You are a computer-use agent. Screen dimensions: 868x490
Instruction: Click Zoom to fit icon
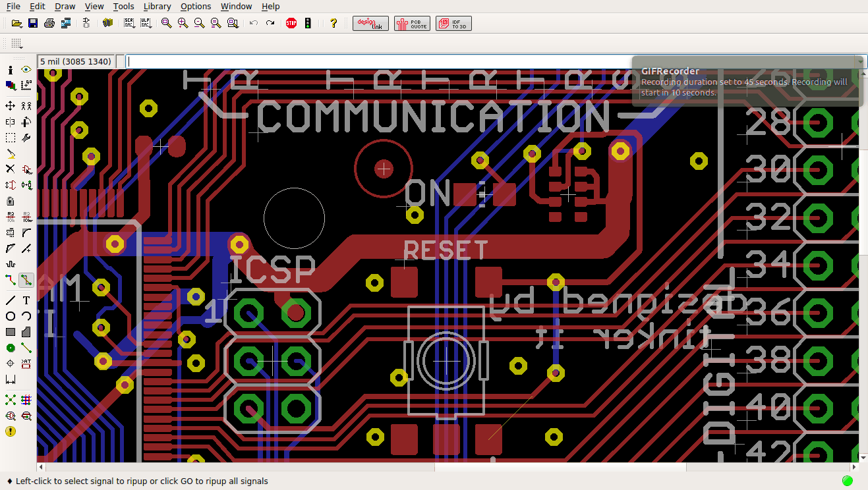pyautogui.click(x=165, y=23)
